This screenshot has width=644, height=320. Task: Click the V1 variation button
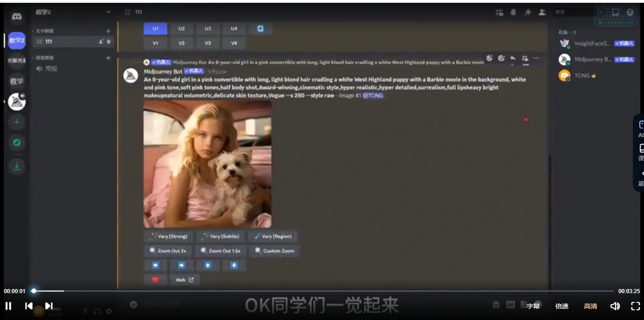155,43
